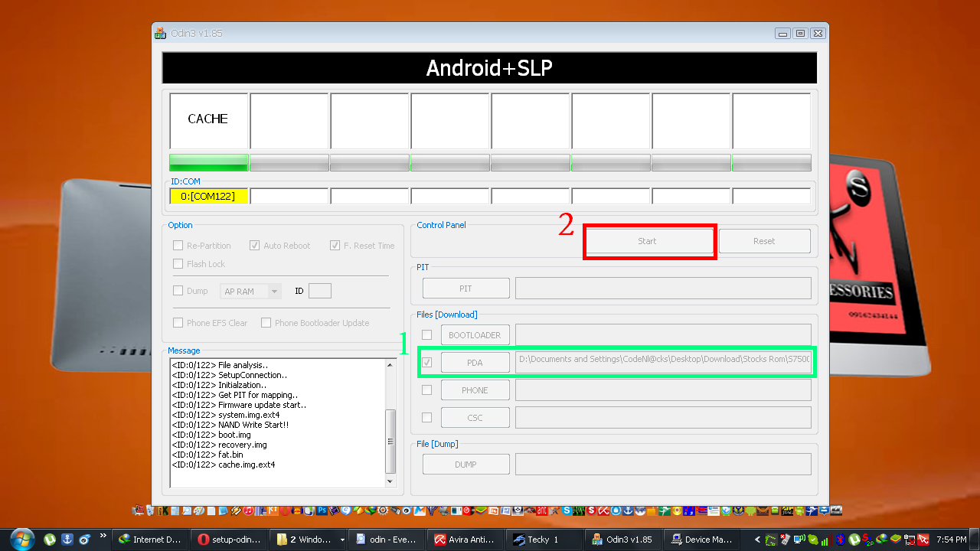980x551 pixels.
Task: Click the PDA file path field
Action: [663, 360]
